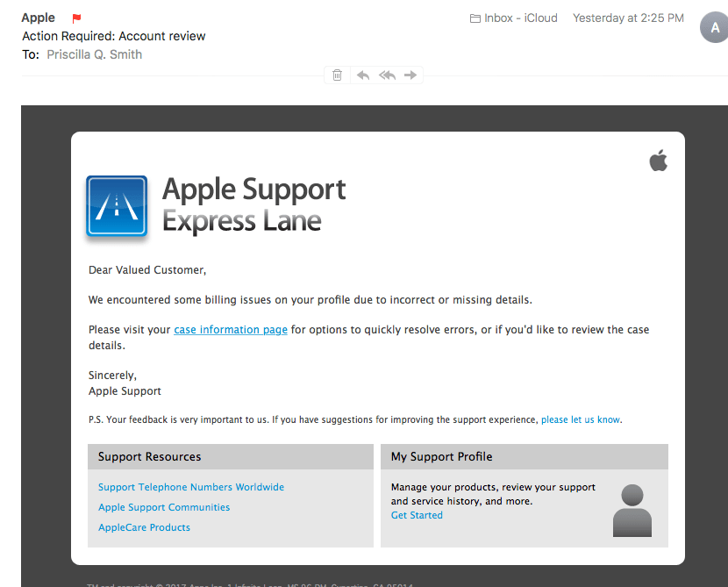Screen dimensions: 728x587
Task: Click the Reply All double-arrow icon
Action: coord(386,75)
